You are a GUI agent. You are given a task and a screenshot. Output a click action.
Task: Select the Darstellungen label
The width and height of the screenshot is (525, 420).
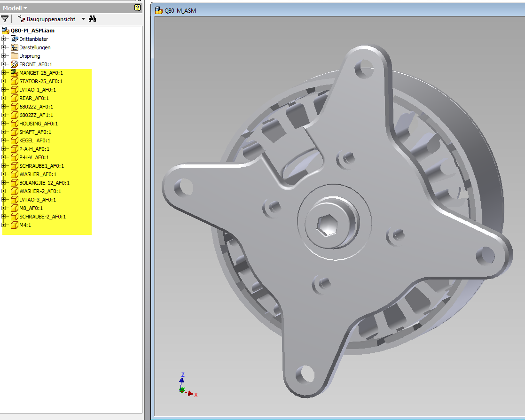point(35,47)
